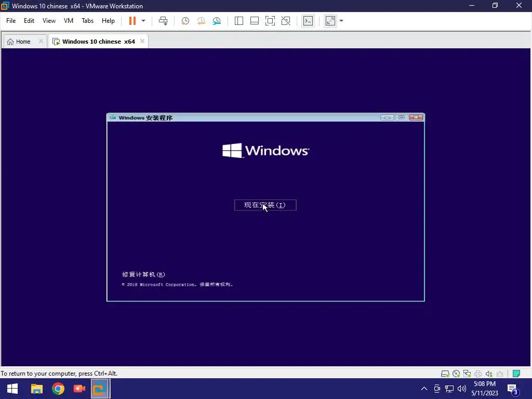Take a snapshot of the VM

pyautogui.click(x=185, y=21)
